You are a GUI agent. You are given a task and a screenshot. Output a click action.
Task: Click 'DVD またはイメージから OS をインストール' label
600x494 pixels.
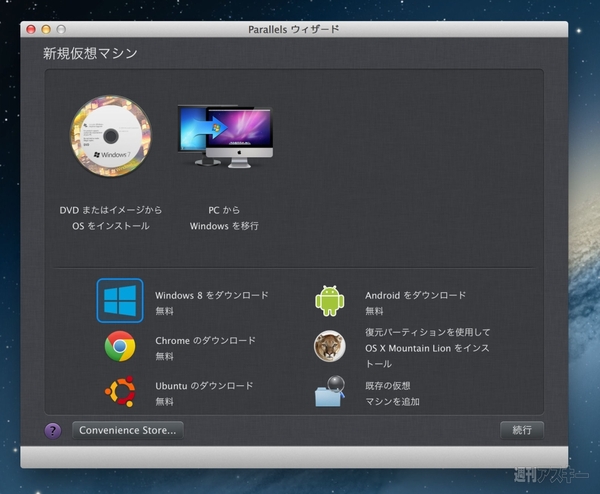(111, 218)
